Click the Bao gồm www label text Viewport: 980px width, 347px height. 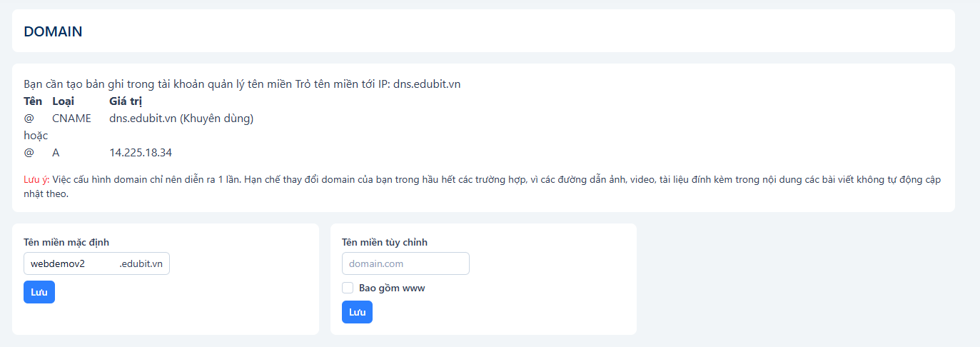tap(392, 288)
